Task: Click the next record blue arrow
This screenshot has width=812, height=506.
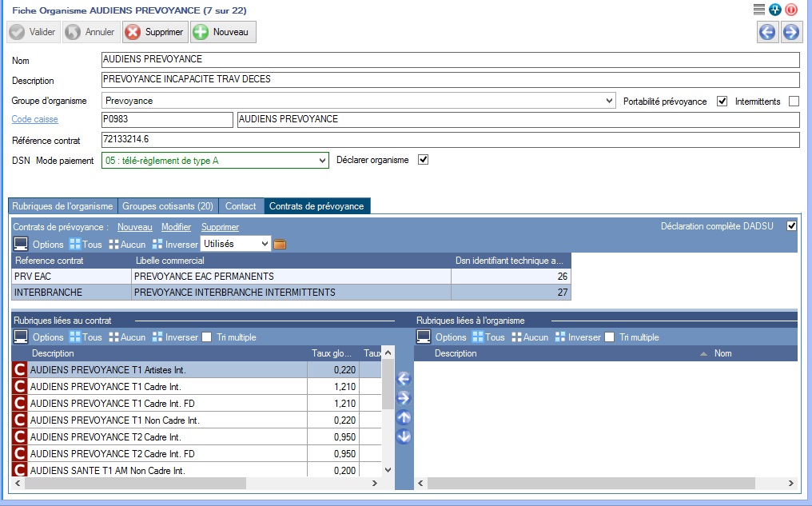Action: click(790, 32)
